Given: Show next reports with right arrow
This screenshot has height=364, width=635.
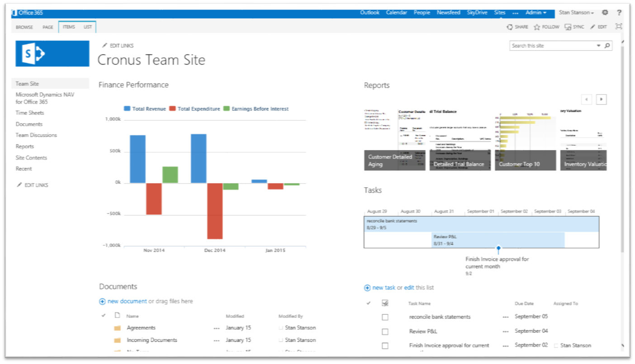Looking at the screenshot, I should coord(601,99).
